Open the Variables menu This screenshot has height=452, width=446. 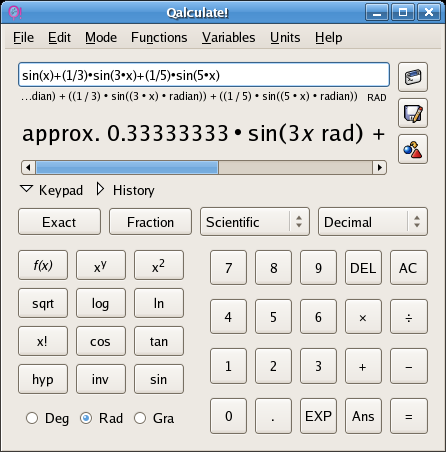[229, 38]
